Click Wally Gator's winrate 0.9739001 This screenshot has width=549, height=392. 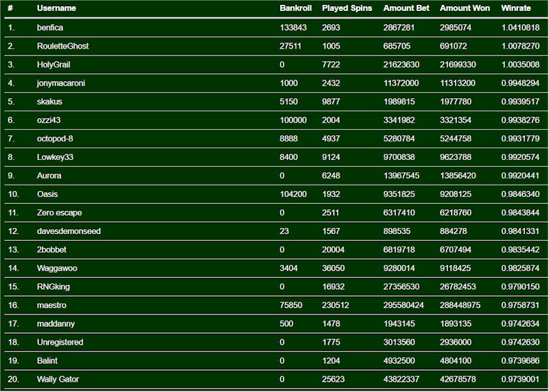pyautogui.click(x=520, y=380)
